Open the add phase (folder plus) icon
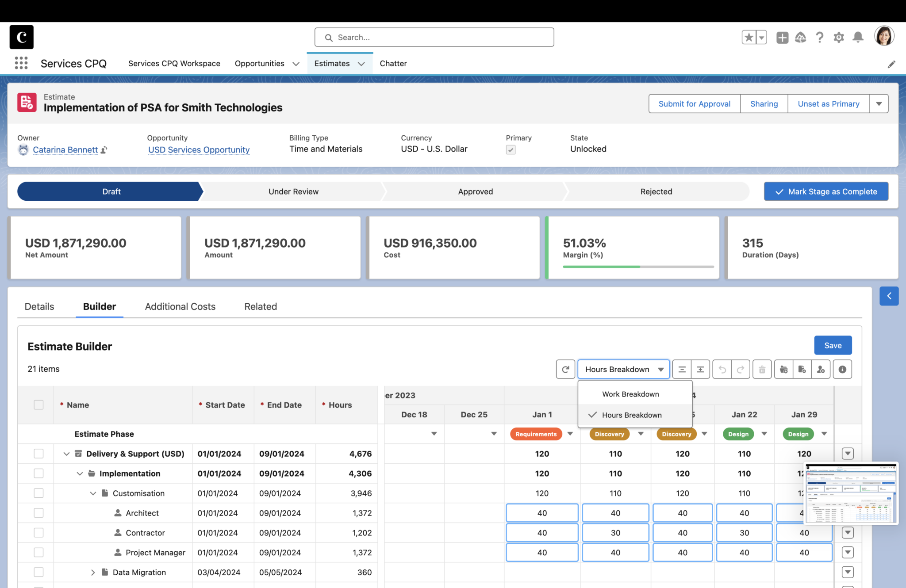The height and width of the screenshot is (588, 906). click(783, 369)
